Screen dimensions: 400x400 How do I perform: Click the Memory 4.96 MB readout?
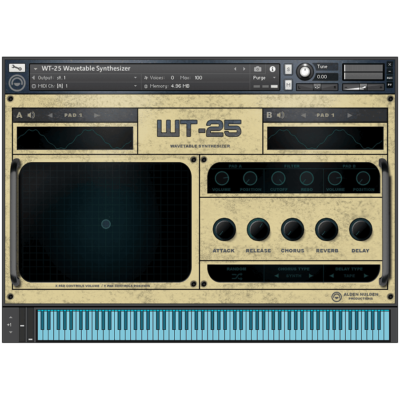click(167, 86)
